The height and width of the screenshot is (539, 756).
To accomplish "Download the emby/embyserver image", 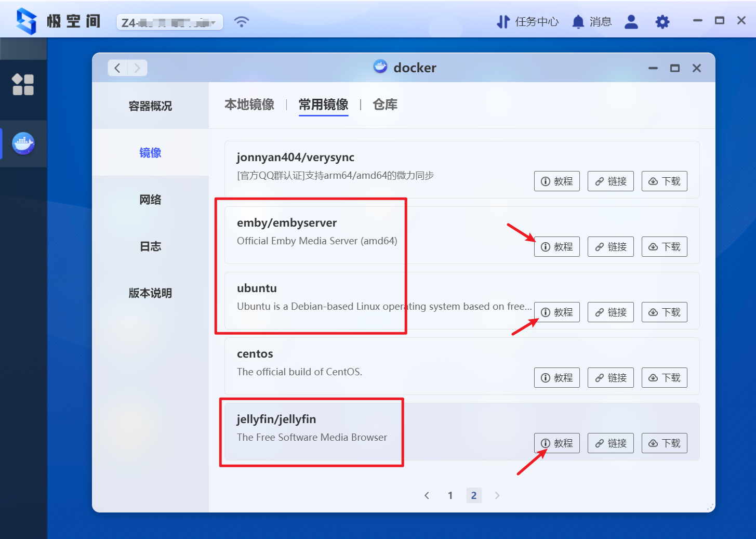I will click(x=664, y=246).
